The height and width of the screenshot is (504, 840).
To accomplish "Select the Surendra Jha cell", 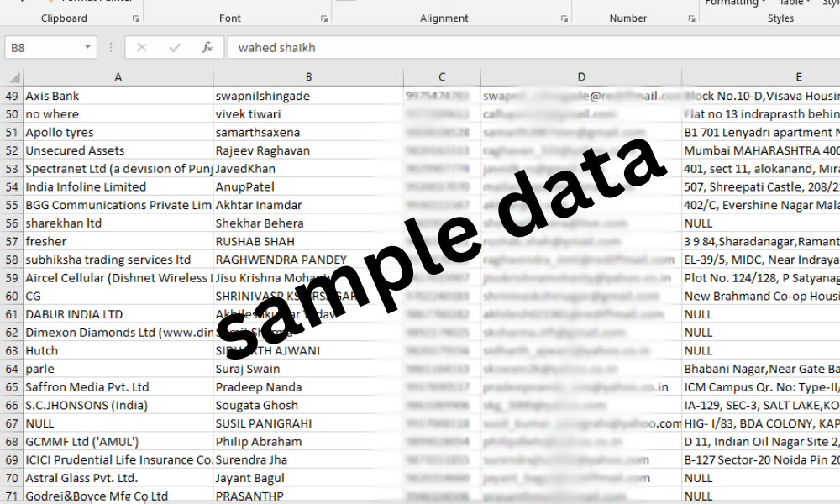I will (308, 460).
